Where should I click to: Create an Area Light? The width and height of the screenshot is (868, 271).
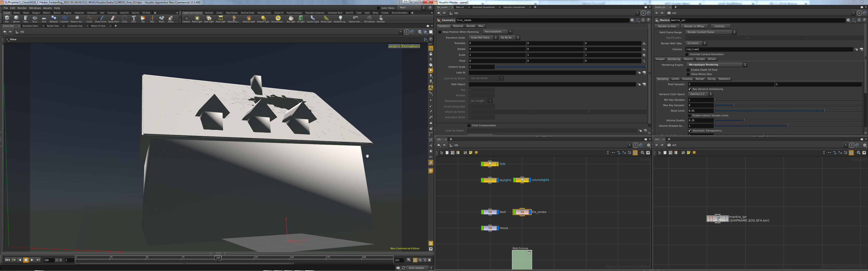click(220, 19)
